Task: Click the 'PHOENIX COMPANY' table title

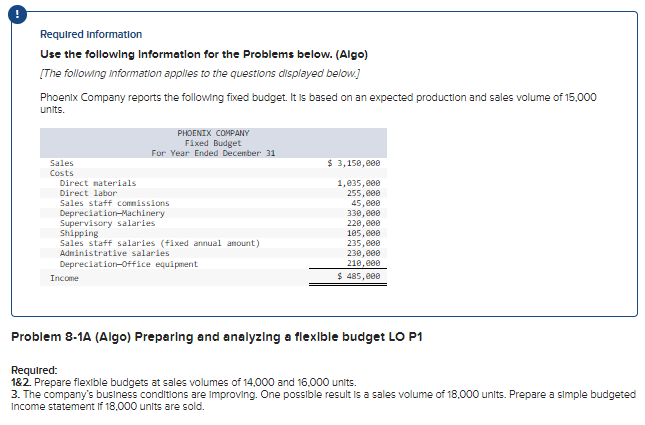Action: click(x=213, y=133)
